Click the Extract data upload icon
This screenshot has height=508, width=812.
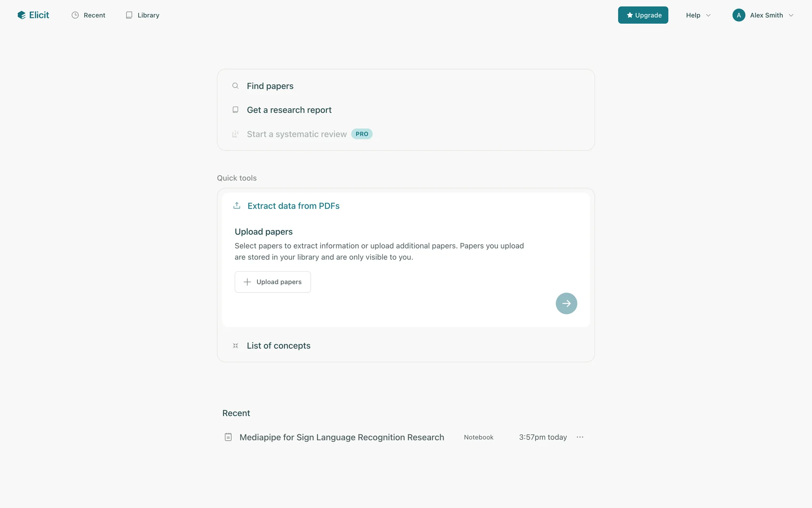pos(237,206)
